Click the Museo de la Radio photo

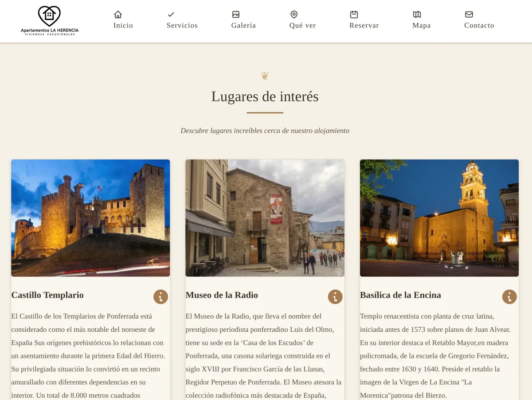tap(265, 218)
